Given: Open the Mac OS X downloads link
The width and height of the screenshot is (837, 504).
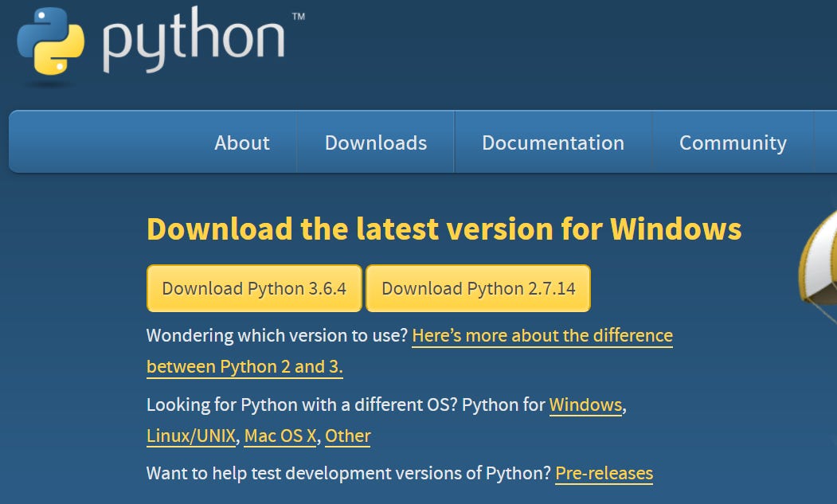Looking at the screenshot, I should [280, 436].
